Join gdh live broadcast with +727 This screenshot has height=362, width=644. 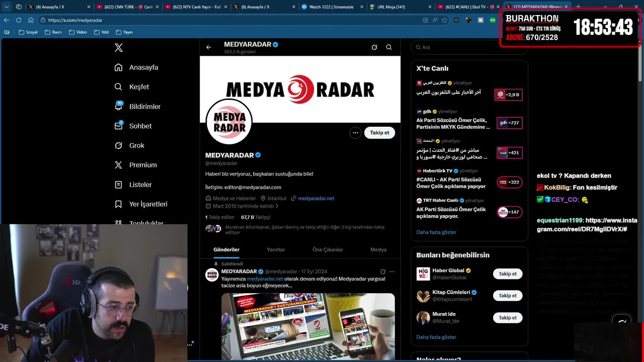(x=509, y=123)
